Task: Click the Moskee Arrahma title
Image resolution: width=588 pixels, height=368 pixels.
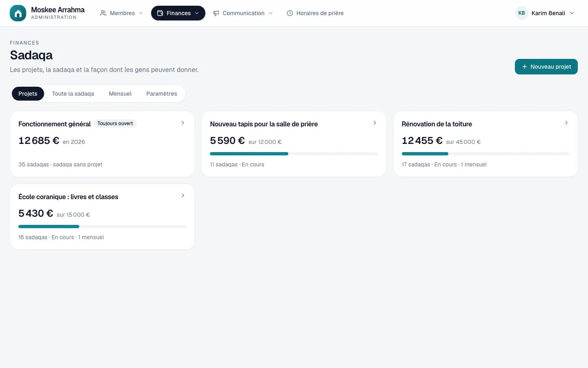Action: 58,10
